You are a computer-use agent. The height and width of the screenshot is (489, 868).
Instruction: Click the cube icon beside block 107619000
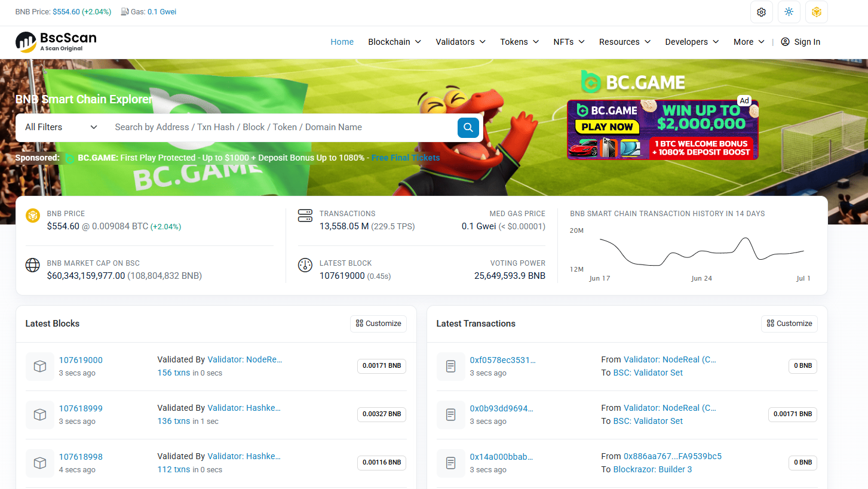[40, 367]
